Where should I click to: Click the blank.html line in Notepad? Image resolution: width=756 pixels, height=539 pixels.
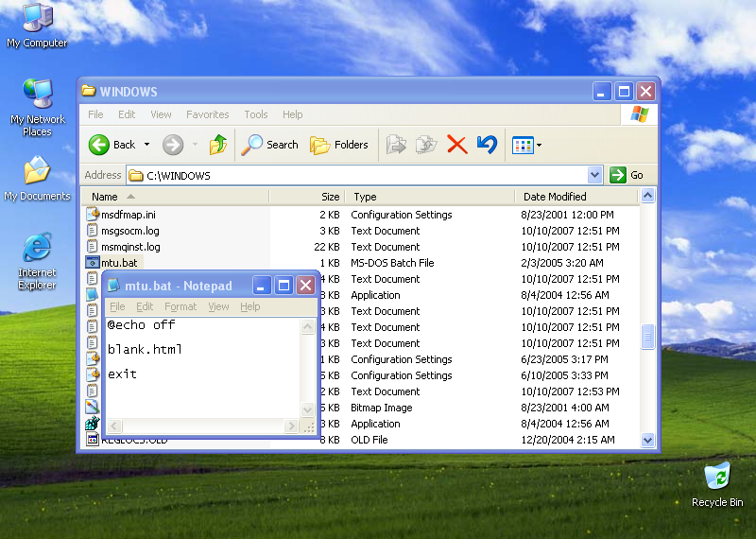(145, 349)
